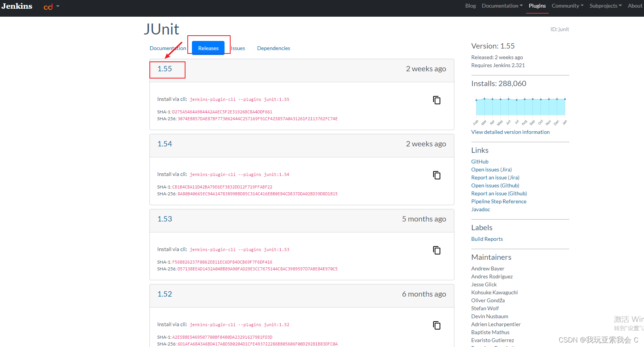Image resolution: width=644 pixels, height=347 pixels.
Task: Open release version 1.55 heading
Action: [x=165, y=69]
